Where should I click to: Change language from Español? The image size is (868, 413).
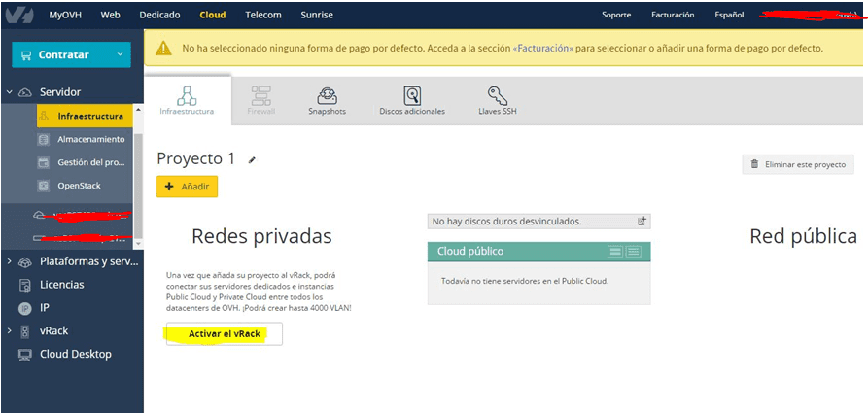[729, 15]
